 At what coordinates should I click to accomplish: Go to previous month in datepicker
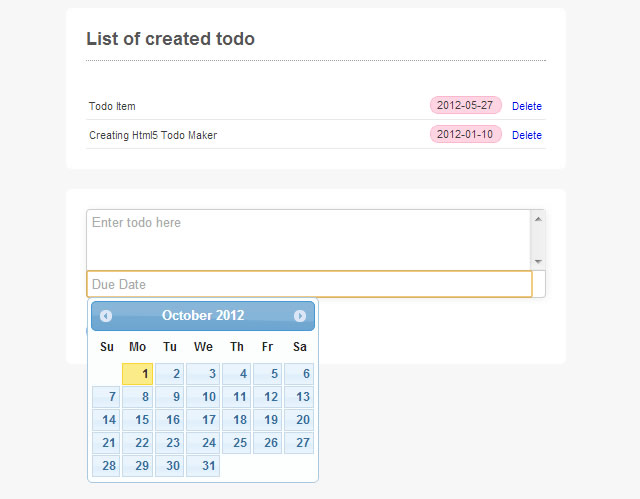pyautogui.click(x=106, y=316)
